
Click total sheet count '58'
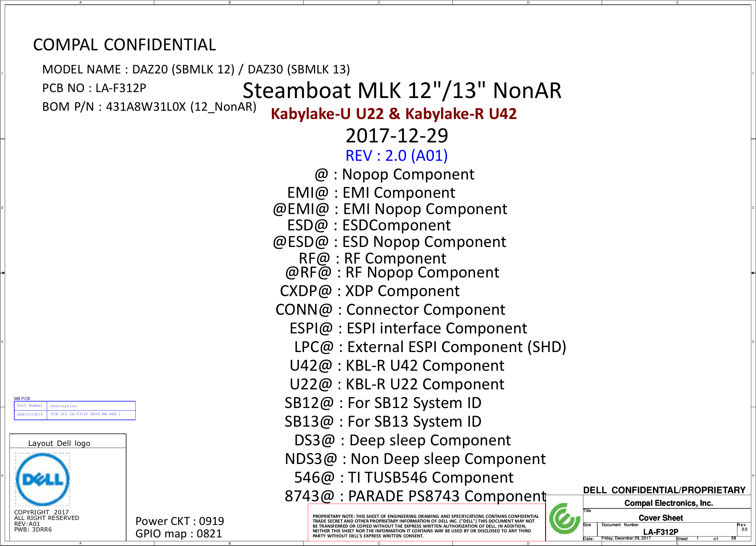pos(734,538)
